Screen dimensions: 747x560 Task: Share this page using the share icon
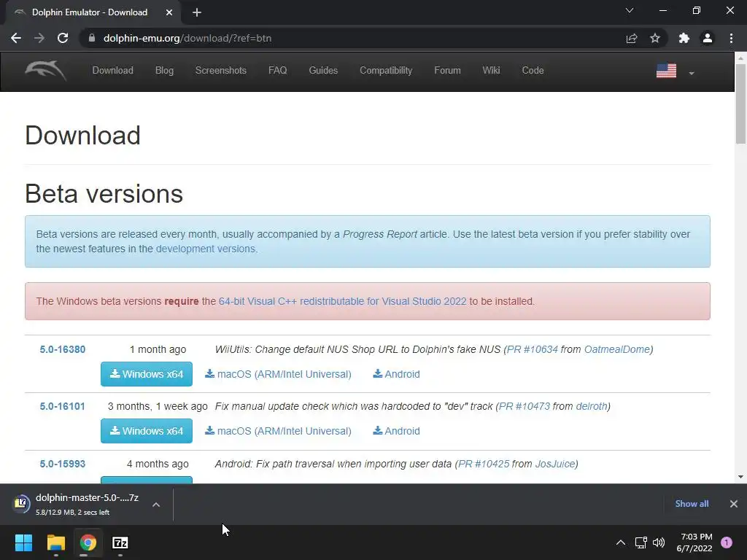(x=632, y=38)
